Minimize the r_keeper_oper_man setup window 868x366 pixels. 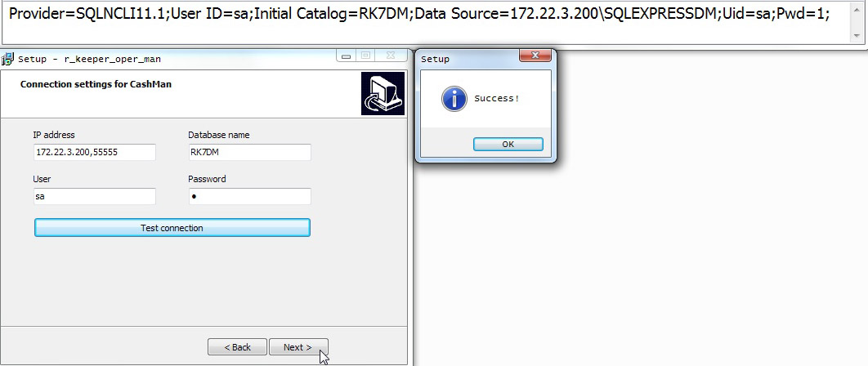click(346, 56)
